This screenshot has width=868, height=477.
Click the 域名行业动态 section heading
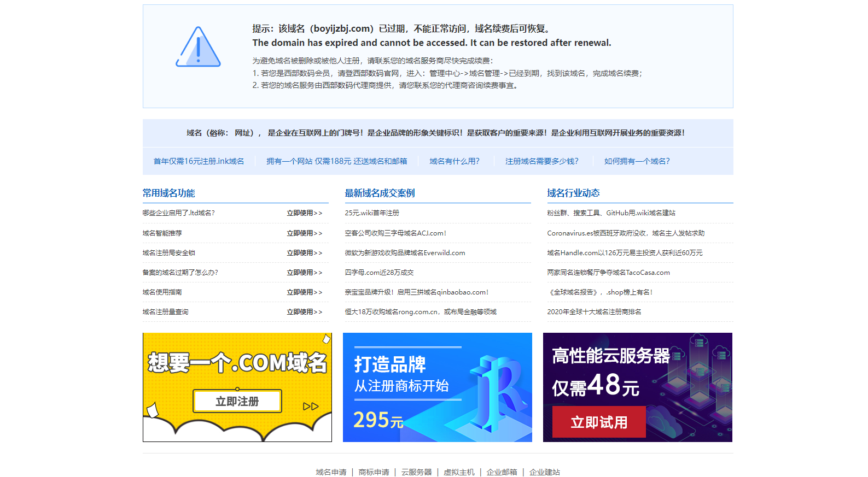point(573,193)
